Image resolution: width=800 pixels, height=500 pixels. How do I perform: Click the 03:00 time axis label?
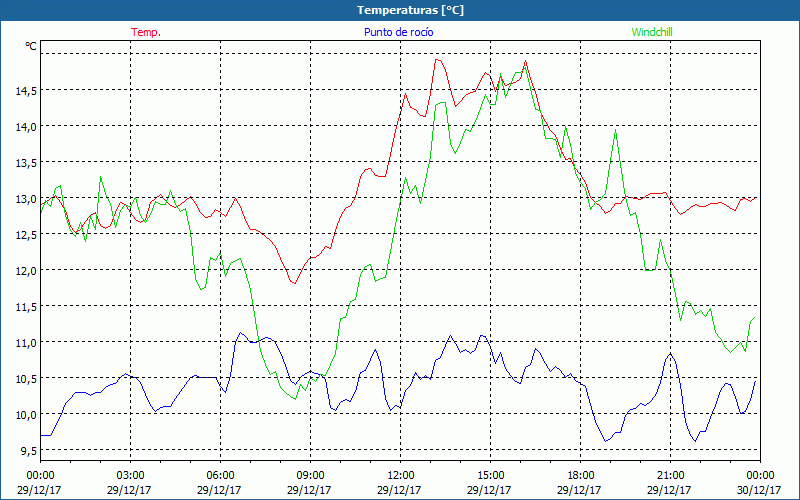pos(130,476)
